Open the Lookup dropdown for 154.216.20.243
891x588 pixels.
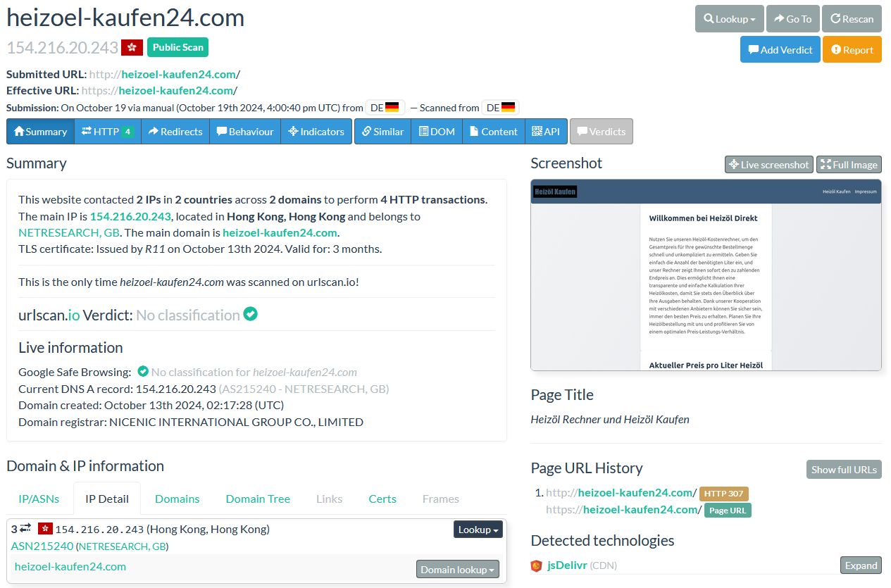478,530
